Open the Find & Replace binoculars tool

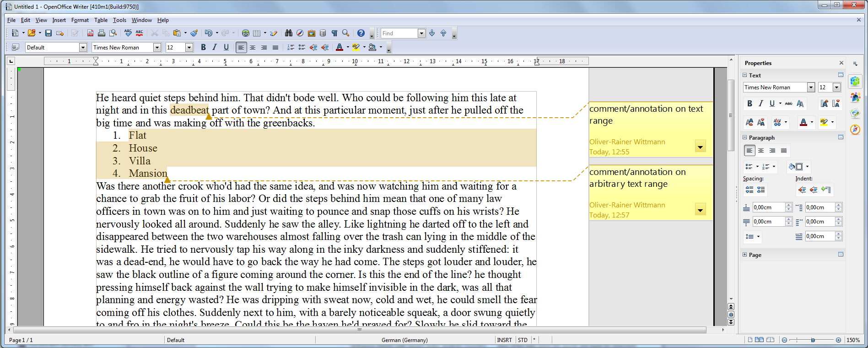pos(288,33)
